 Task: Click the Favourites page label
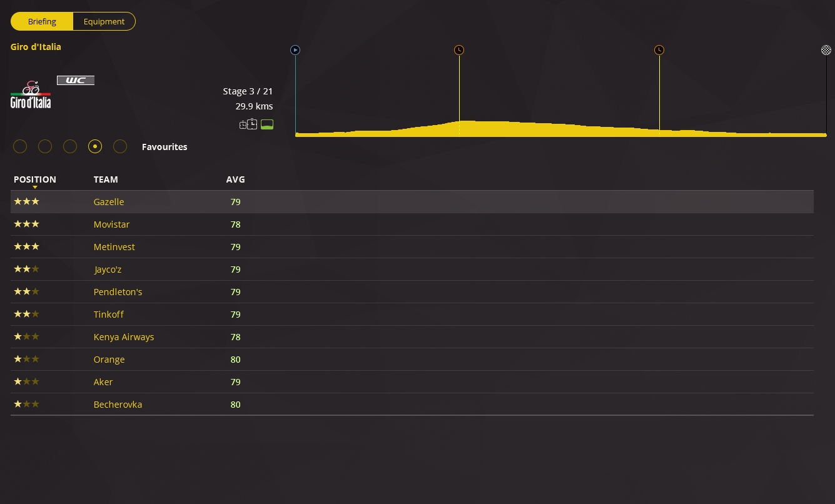pos(164,147)
